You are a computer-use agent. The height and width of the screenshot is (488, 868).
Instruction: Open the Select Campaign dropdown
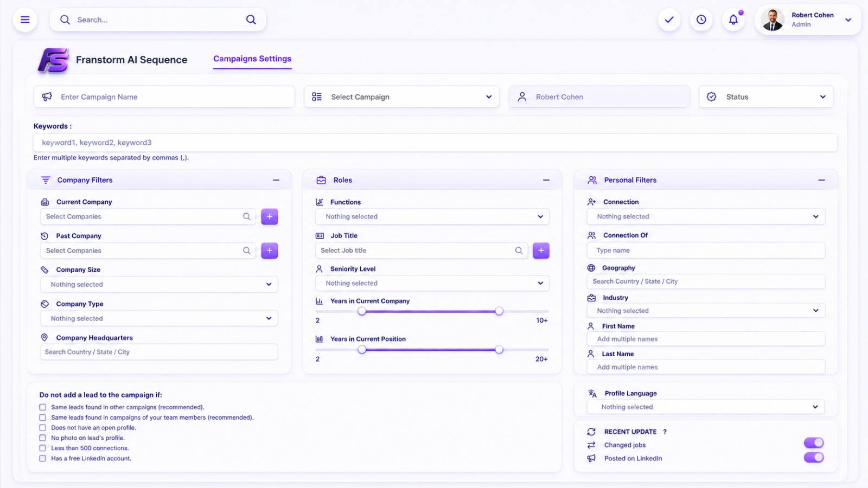(x=401, y=97)
